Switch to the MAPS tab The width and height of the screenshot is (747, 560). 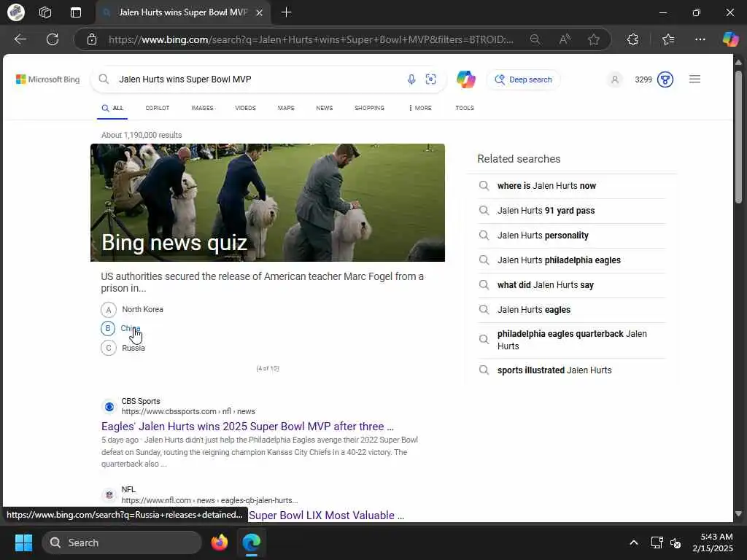coord(286,108)
